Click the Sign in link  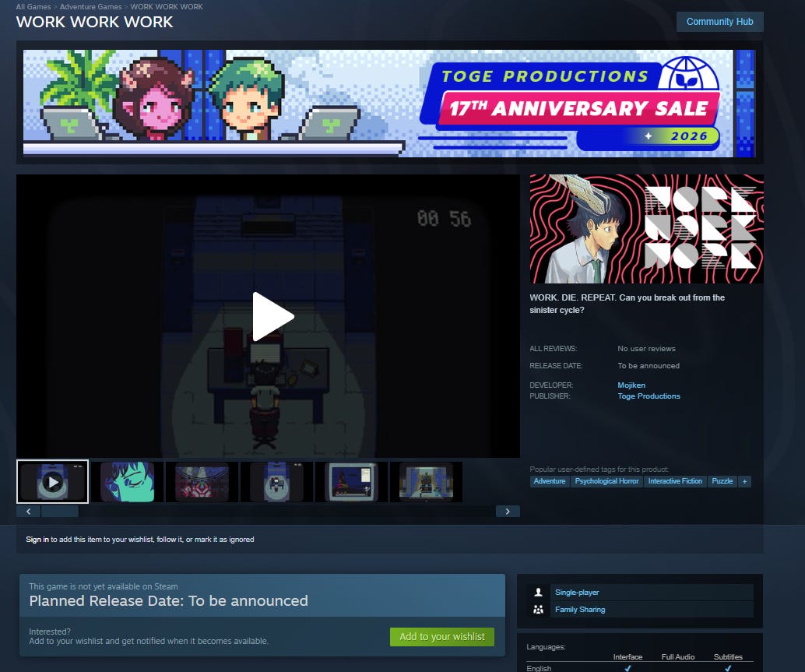tap(37, 539)
